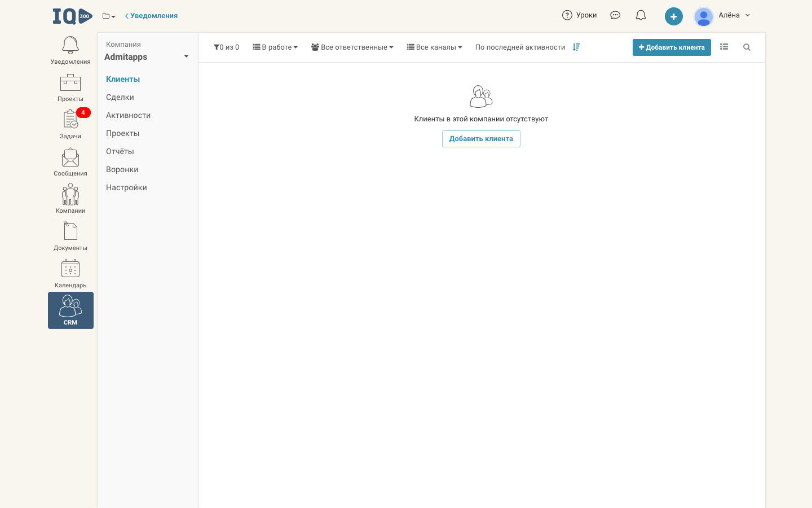
Task: Open the chat messages icon in header
Action: pyautogui.click(x=615, y=15)
